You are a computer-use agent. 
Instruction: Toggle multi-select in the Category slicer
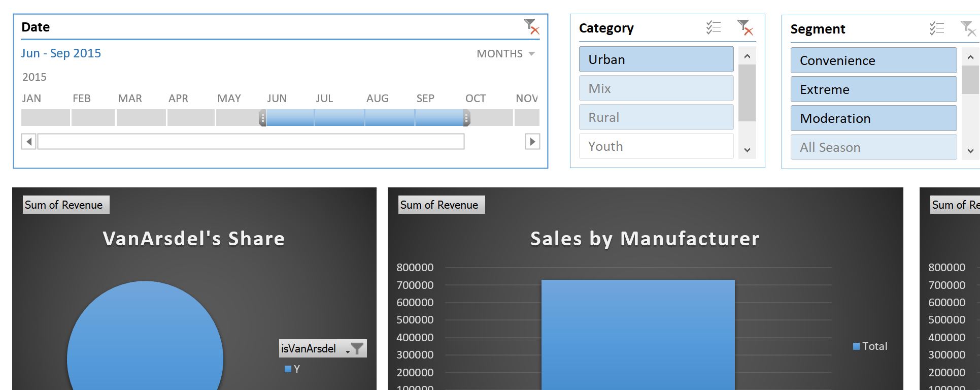(714, 27)
